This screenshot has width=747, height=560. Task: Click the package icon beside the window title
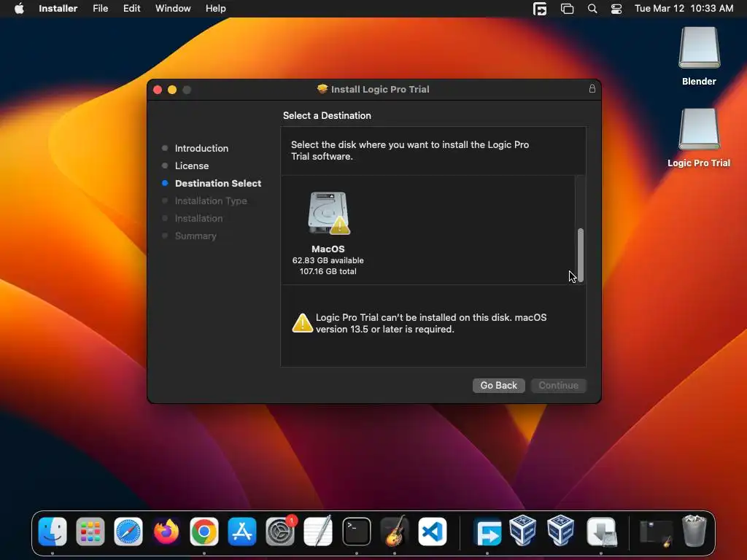pyautogui.click(x=322, y=89)
